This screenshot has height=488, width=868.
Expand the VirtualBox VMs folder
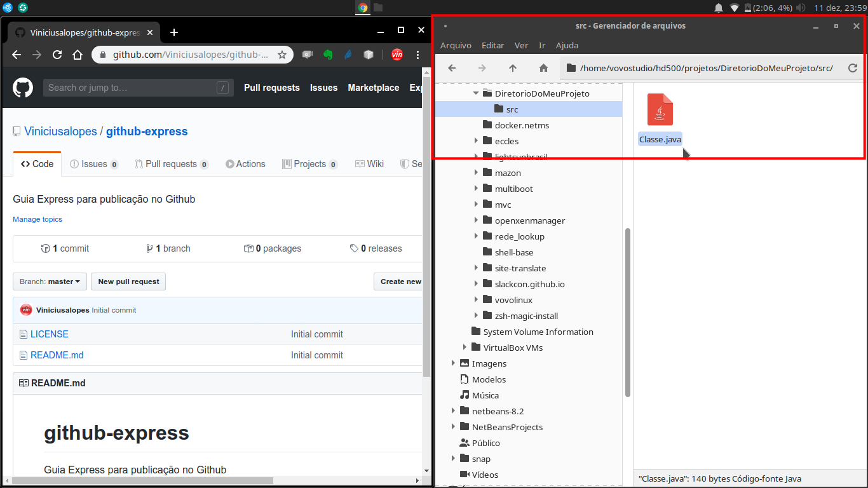465,348
